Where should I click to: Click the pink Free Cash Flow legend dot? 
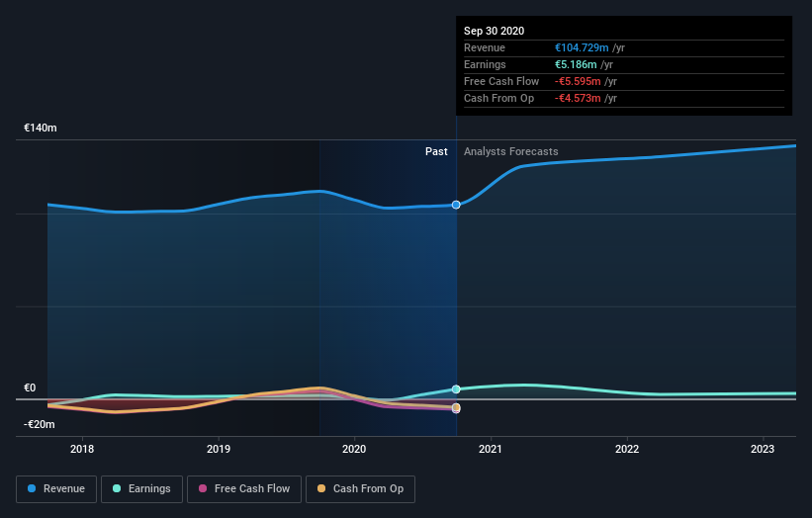(x=203, y=488)
